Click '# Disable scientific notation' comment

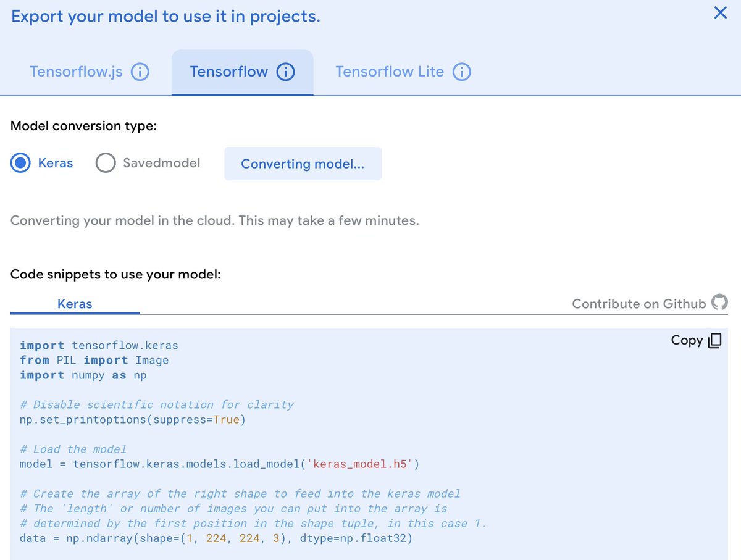tap(157, 404)
